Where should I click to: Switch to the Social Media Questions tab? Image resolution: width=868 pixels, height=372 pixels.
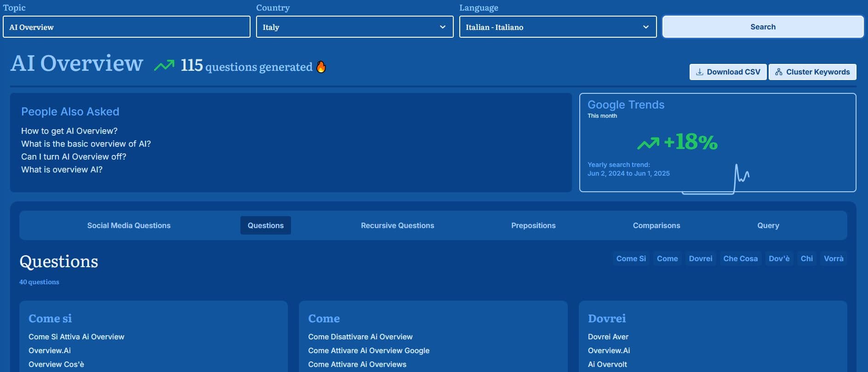pos(129,225)
